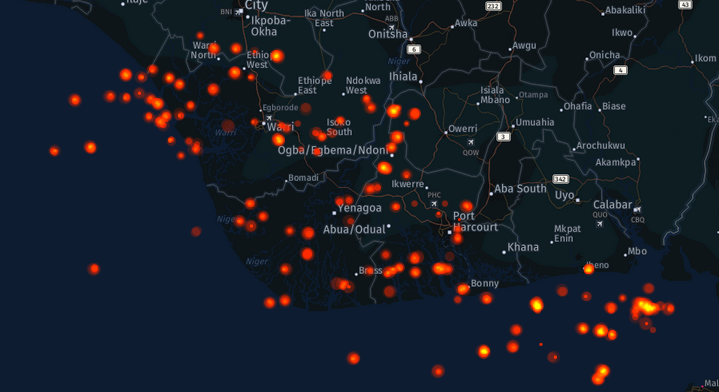This screenshot has width=719, height=392.
Task: Select the route 232 highway shield
Action: pyautogui.click(x=493, y=6)
